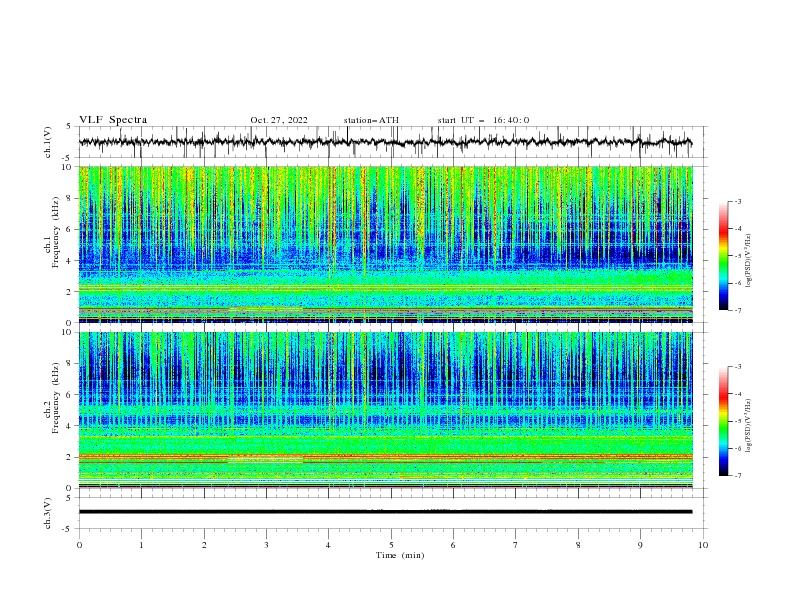Select the "start UT = 16:40:0" text
This screenshot has height=612, width=792.
[x=483, y=120]
